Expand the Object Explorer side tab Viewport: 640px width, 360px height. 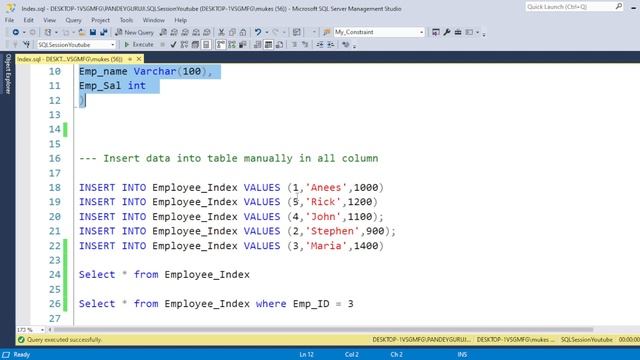coord(7,74)
